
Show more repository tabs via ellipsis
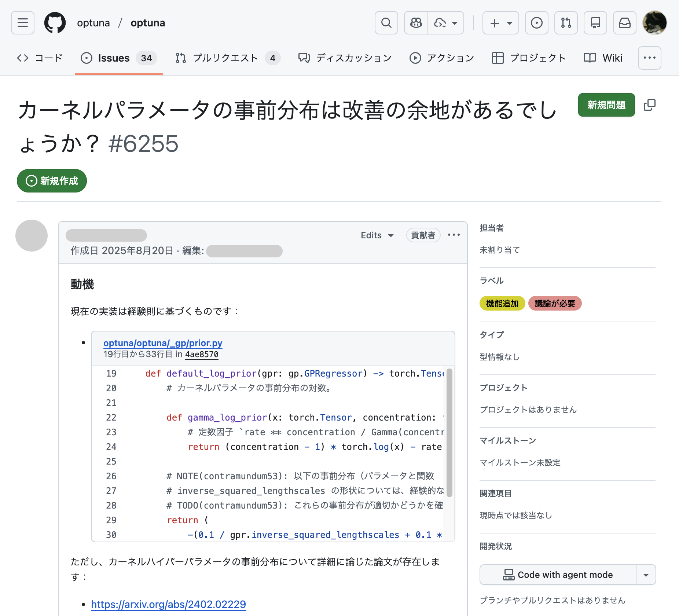tap(650, 58)
